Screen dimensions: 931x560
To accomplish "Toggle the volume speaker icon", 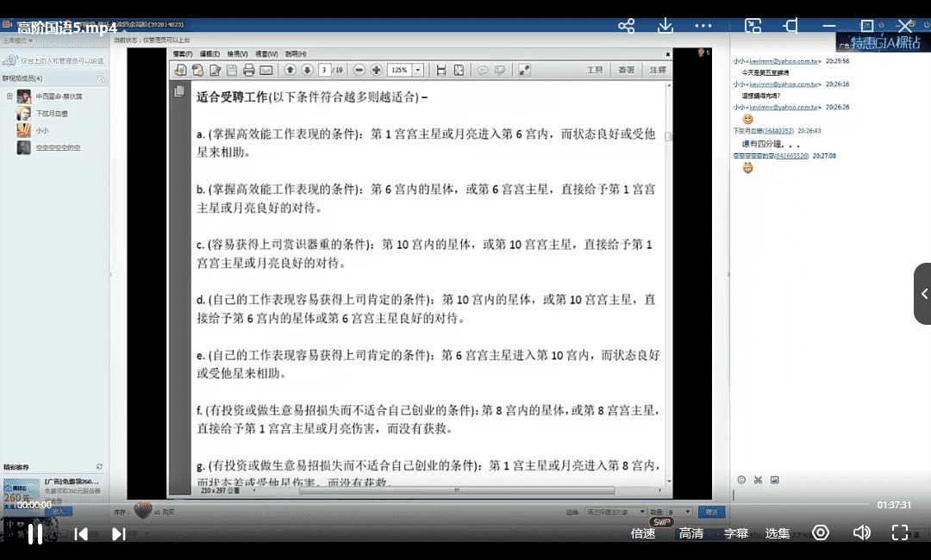I will coord(861,532).
